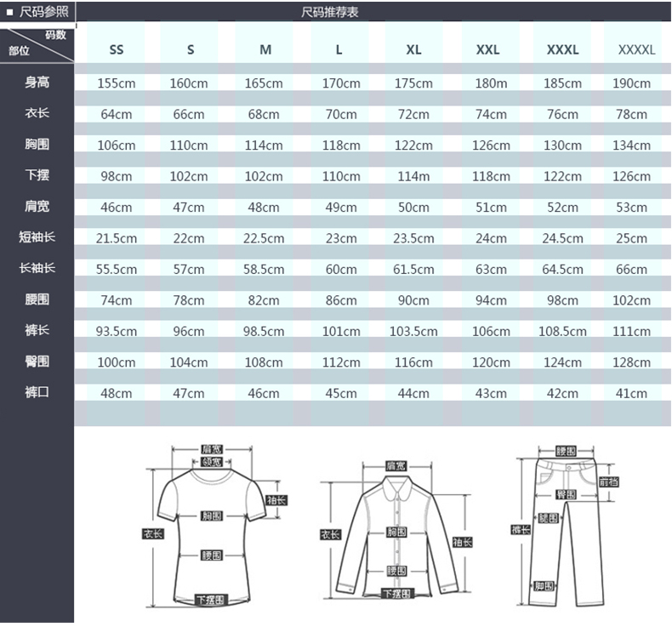Select the XXXXL size column header
Viewport: 672px width, 627px height.
pos(636,49)
